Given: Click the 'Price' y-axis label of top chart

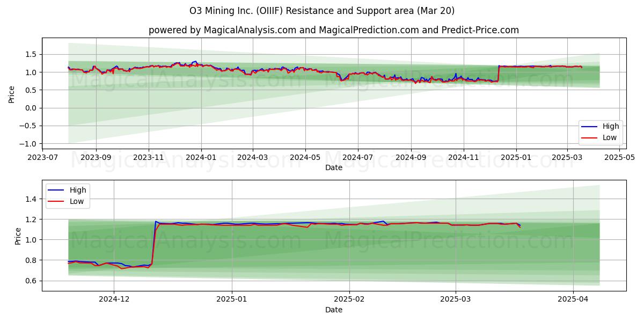Looking at the screenshot, I should click(x=12, y=93).
